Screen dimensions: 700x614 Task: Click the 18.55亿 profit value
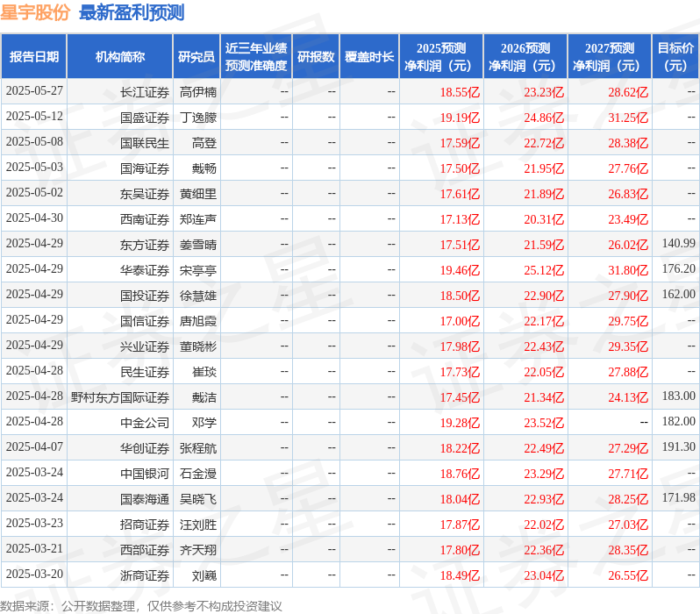[460, 92]
